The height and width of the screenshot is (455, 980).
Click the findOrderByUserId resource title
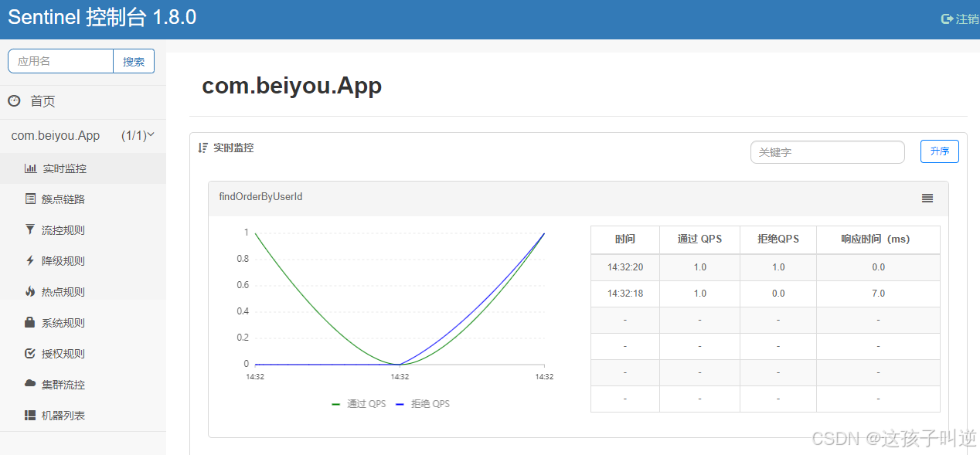pyautogui.click(x=261, y=197)
